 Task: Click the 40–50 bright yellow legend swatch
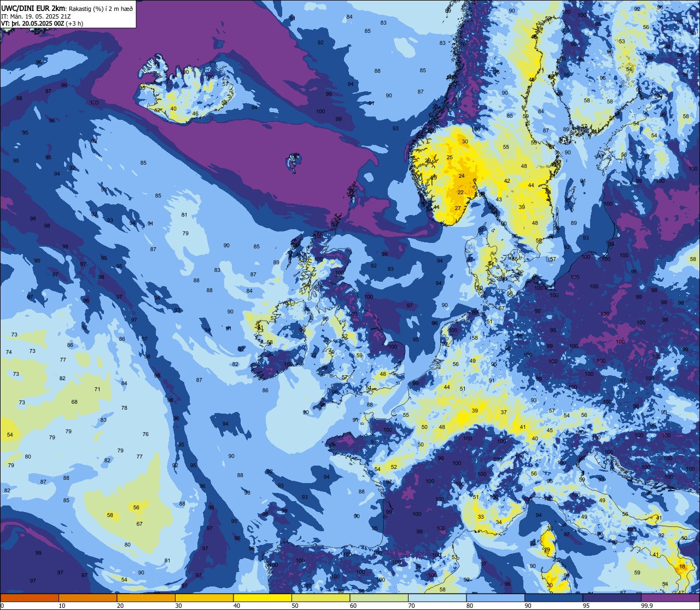(x=262, y=597)
